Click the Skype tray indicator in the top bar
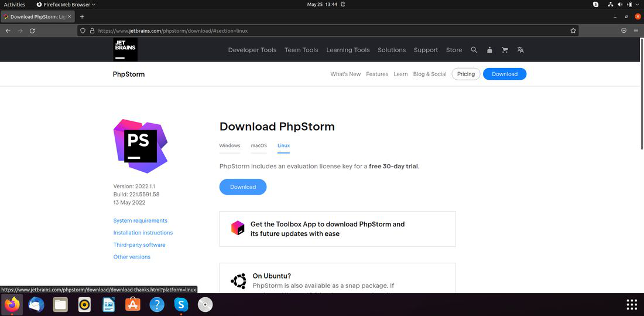This screenshot has height=316, width=644. [595, 5]
